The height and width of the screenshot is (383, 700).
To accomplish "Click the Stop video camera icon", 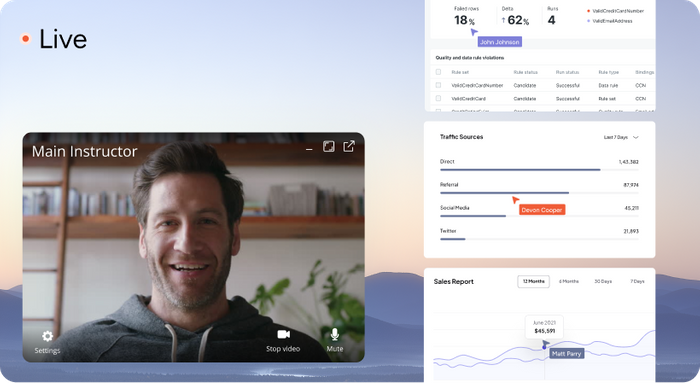I will pyautogui.click(x=283, y=334).
